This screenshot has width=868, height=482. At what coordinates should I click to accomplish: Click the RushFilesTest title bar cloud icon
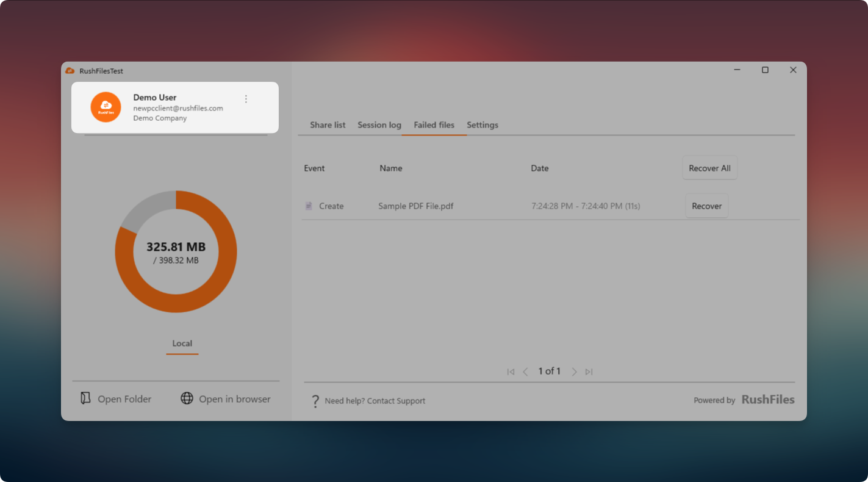tap(70, 71)
